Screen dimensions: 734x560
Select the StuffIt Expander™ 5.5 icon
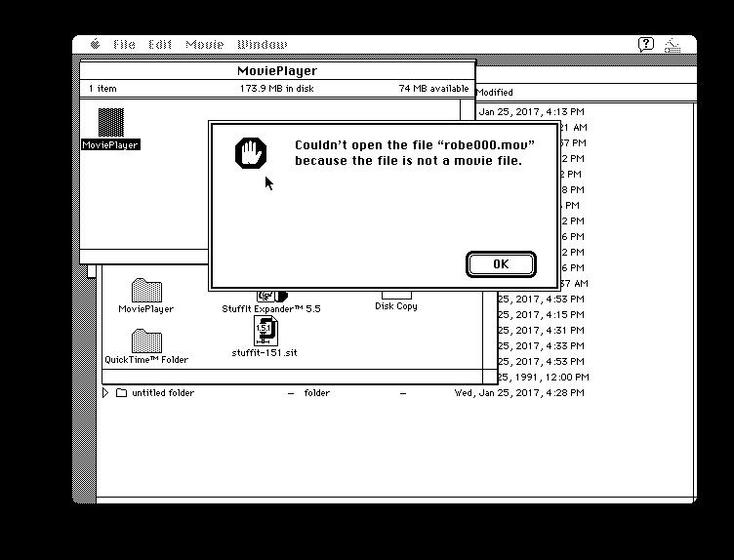[x=271, y=297]
